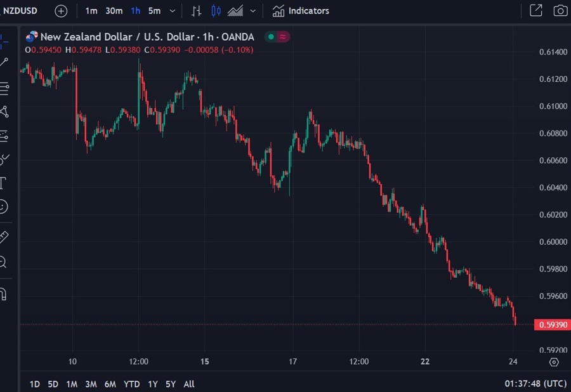Select the trend line drawing tool
This screenshot has width=571, height=392.
(4, 62)
